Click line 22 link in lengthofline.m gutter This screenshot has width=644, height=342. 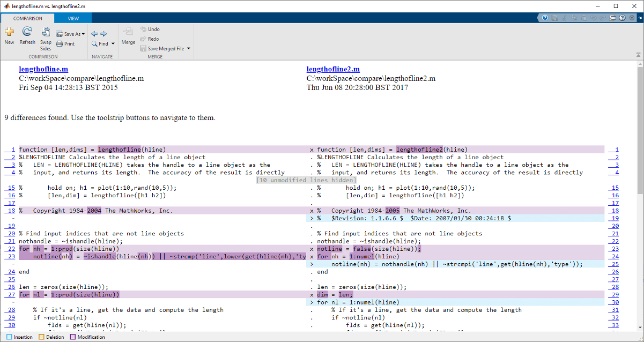(x=10, y=249)
